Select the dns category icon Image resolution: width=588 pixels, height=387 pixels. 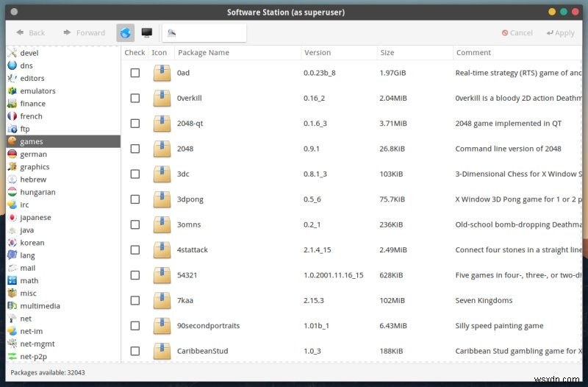(x=12, y=65)
